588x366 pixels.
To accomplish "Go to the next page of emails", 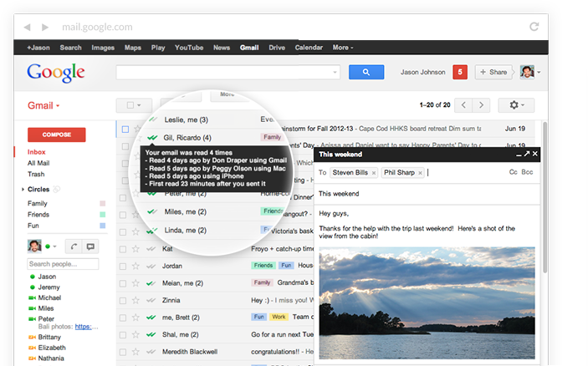I will click(483, 105).
